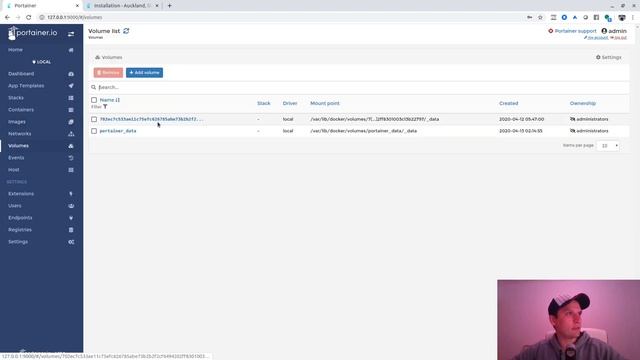Click the log out link
Viewport: 640px width, 360px height.
(618, 38)
